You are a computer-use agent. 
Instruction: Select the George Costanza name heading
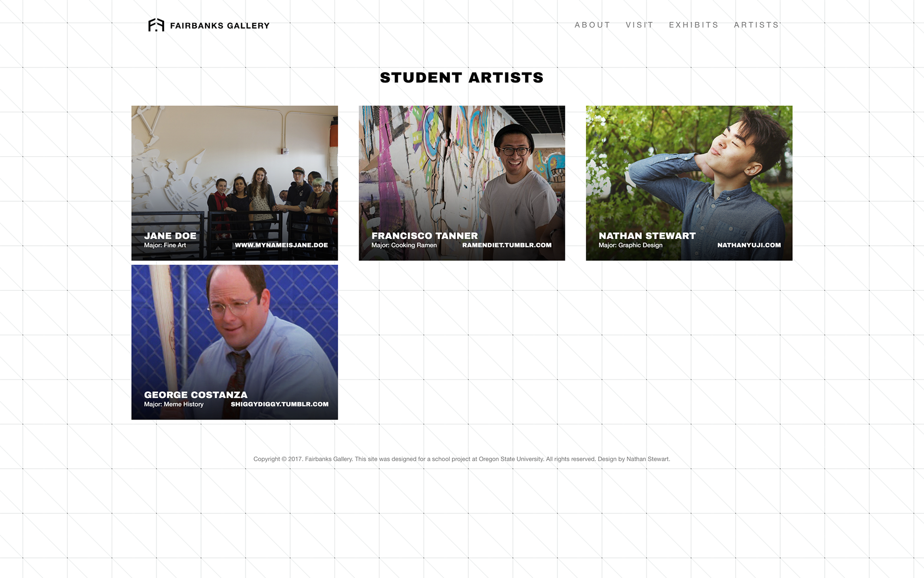coord(195,394)
